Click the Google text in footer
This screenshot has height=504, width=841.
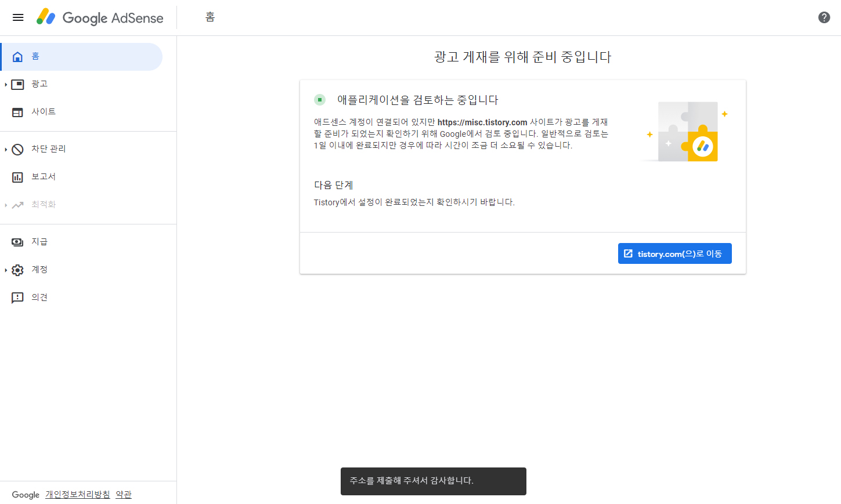click(x=26, y=495)
